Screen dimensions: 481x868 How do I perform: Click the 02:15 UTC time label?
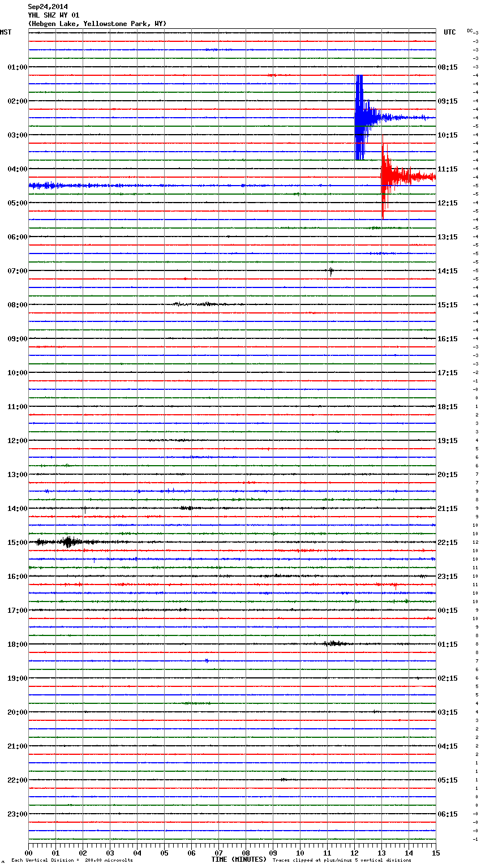coord(448,678)
